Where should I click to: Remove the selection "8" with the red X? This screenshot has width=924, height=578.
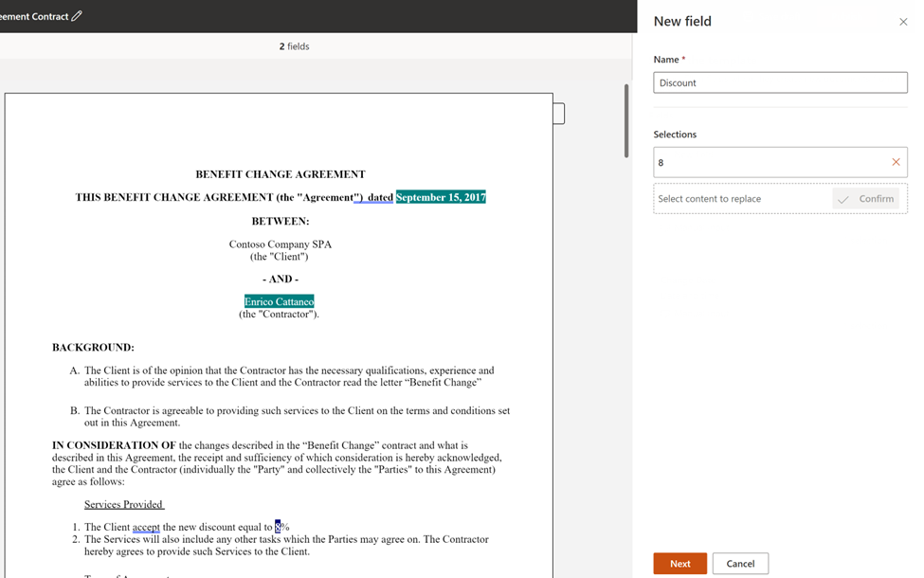(896, 162)
